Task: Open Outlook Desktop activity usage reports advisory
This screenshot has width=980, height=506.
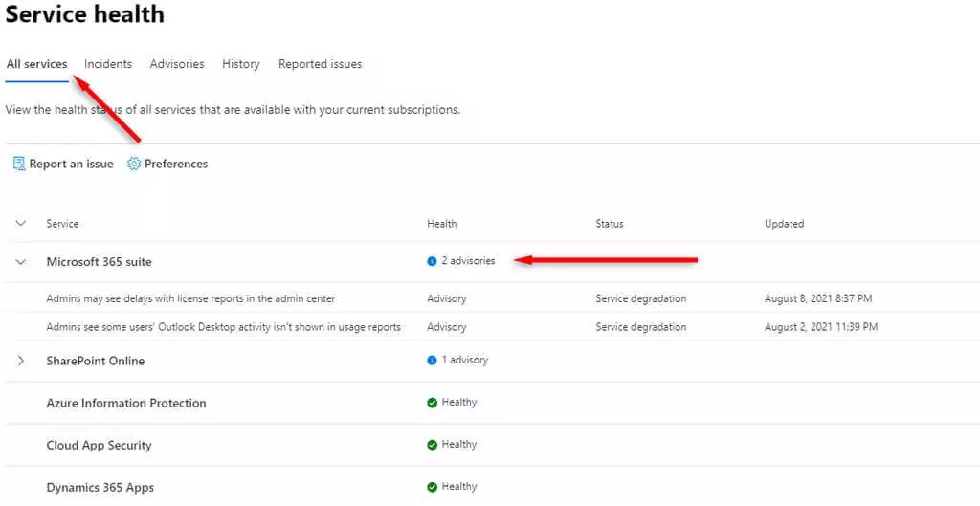Action: [223, 327]
